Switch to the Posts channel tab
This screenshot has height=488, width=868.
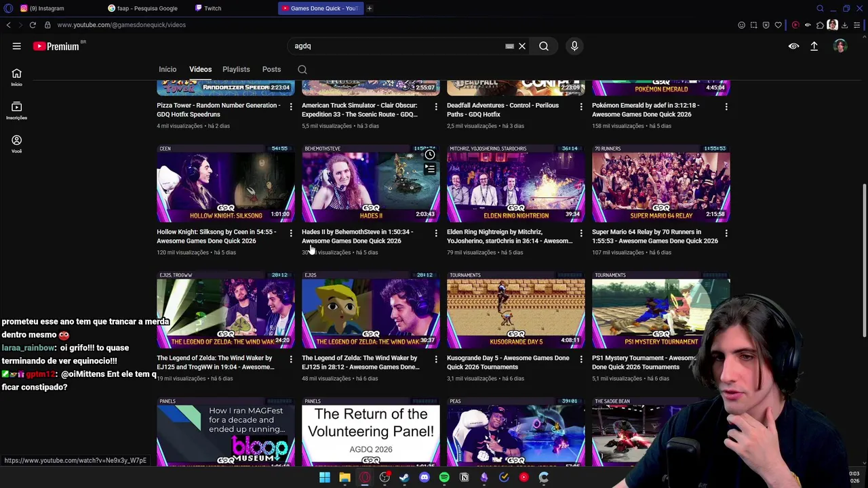[x=271, y=69]
